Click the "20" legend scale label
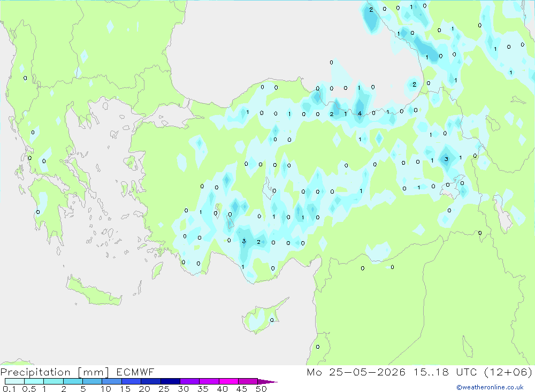The width and height of the screenshot is (535, 392). 144,389
